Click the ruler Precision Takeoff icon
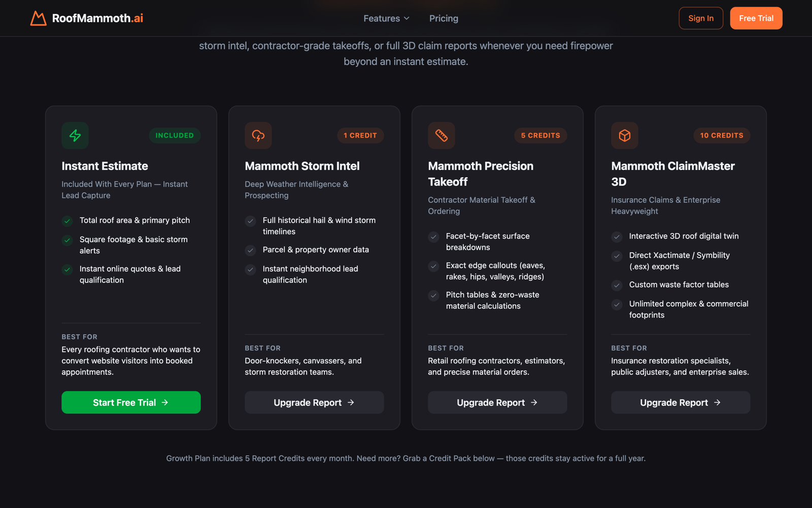This screenshot has width=812, height=508. 442,136
